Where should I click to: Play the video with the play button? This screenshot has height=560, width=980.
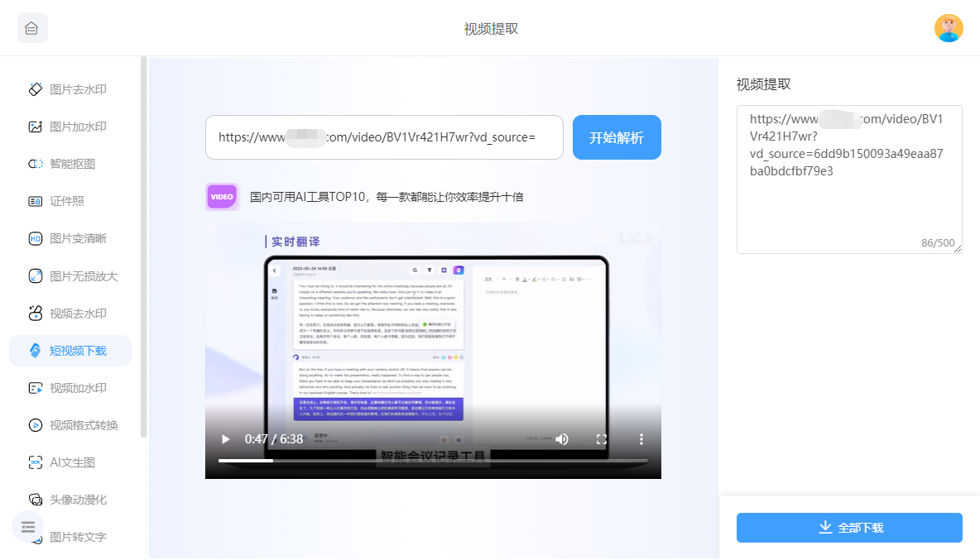tap(226, 439)
